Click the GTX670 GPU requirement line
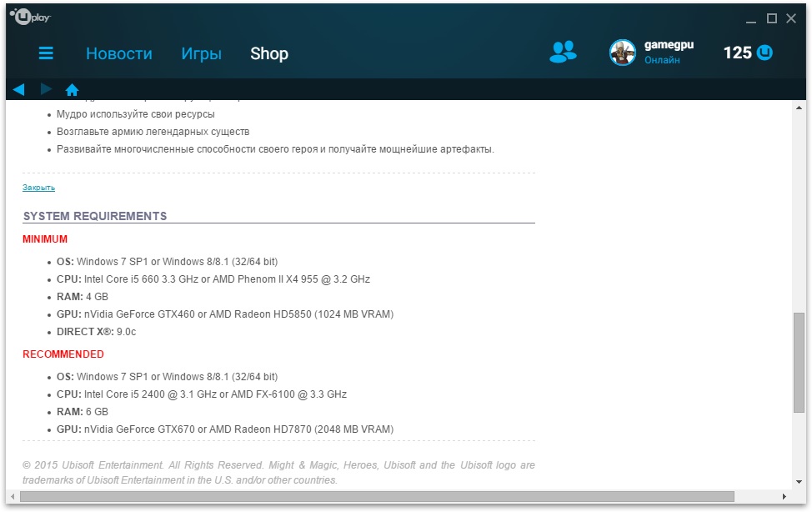The width and height of the screenshot is (812, 512). point(225,429)
